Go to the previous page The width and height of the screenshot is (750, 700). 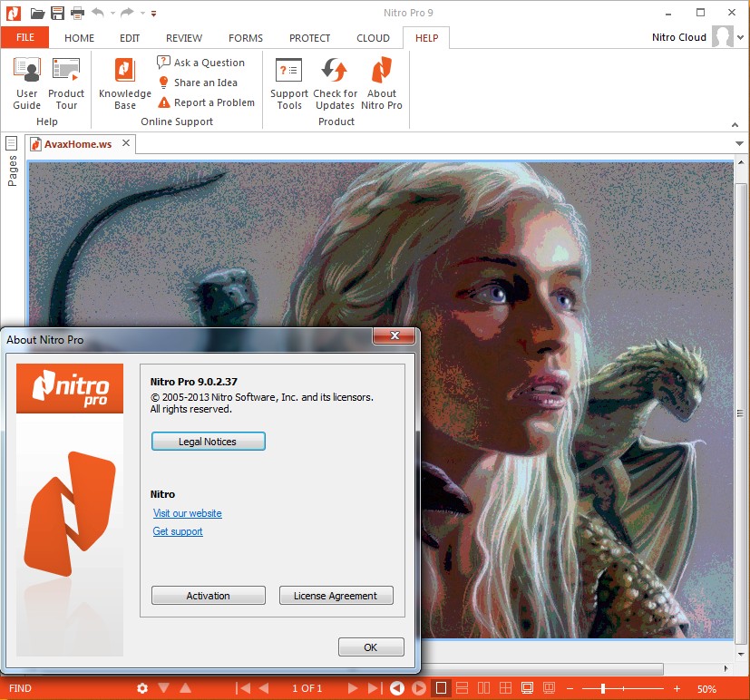(x=264, y=688)
